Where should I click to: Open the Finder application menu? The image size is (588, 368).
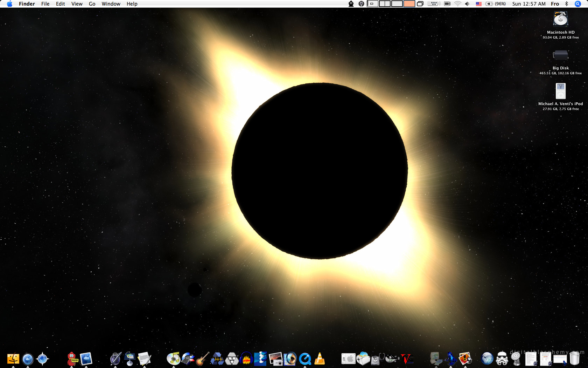[27, 4]
